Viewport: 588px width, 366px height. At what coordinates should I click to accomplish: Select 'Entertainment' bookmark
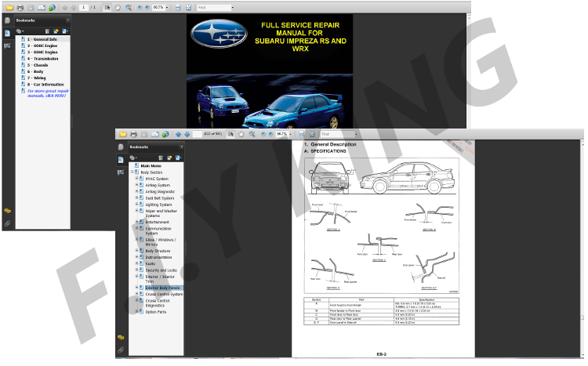click(x=157, y=222)
